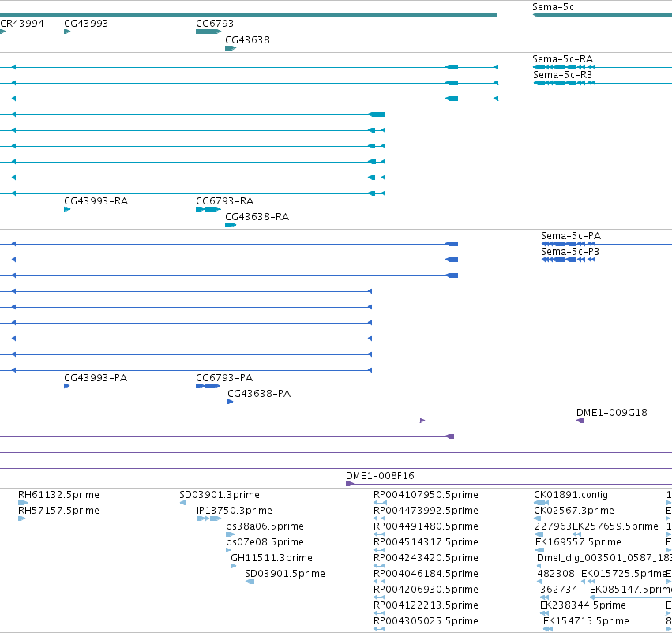Screen dimensions: 672x633
Task: Click the CG43993-RA transcript label
Action: coord(96,200)
